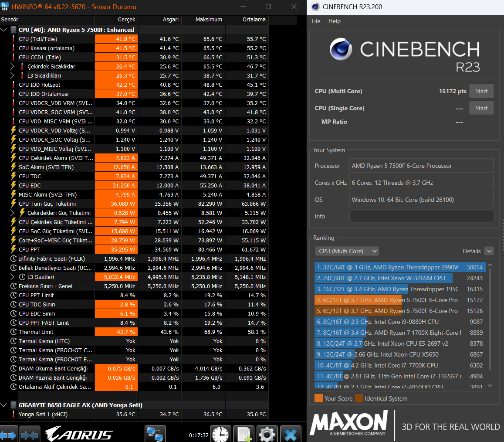Open the CPU (Multi Core) ranking dropdown

coord(347,251)
